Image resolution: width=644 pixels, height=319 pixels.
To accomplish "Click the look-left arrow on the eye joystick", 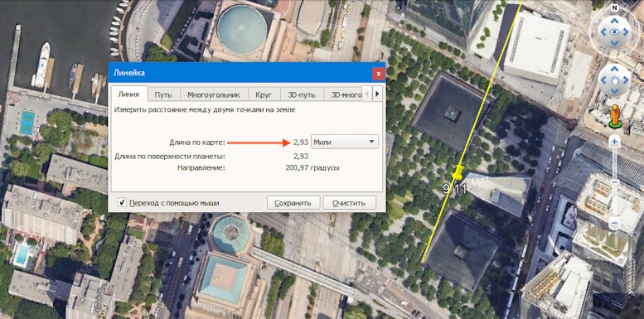I will click(x=603, y=31).
